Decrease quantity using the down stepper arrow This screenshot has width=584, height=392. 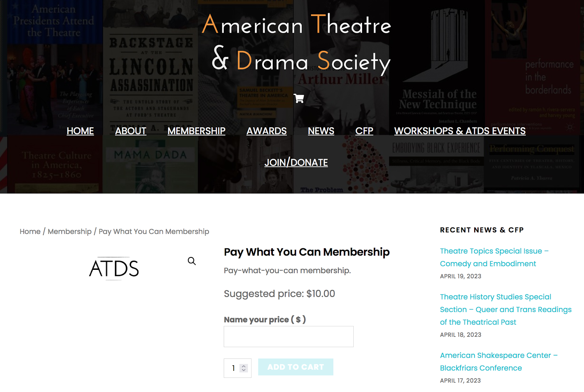[243, 371]
